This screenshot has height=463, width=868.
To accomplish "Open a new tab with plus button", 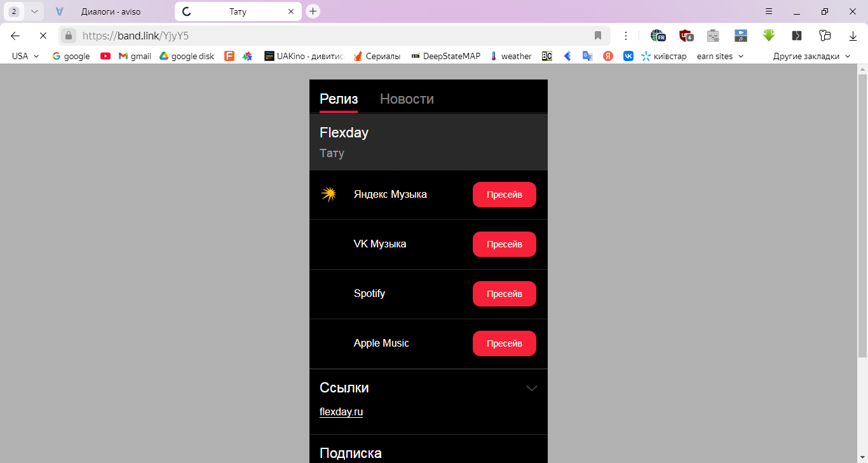I will click(x=313, y=11).
